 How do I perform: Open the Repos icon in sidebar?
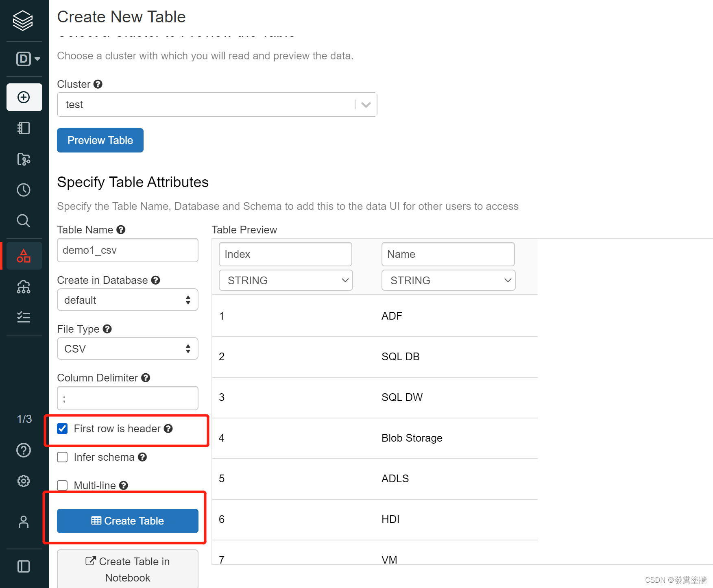pyautogui.click(x=24, y=159)
